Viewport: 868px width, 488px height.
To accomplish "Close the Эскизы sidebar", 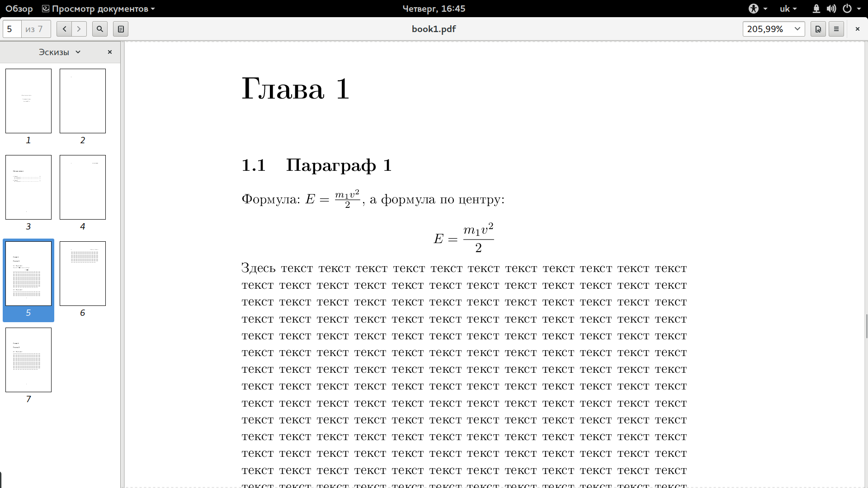I will 109,52.
